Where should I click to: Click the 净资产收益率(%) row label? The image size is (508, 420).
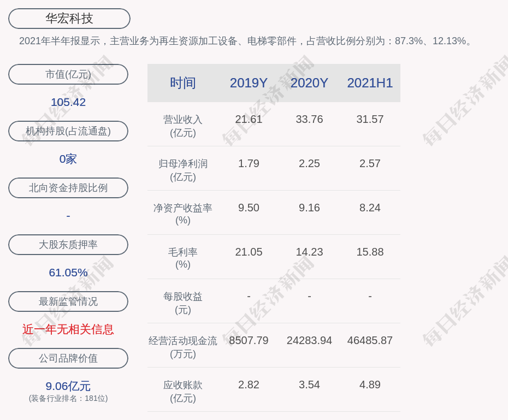tap(183, 214)
